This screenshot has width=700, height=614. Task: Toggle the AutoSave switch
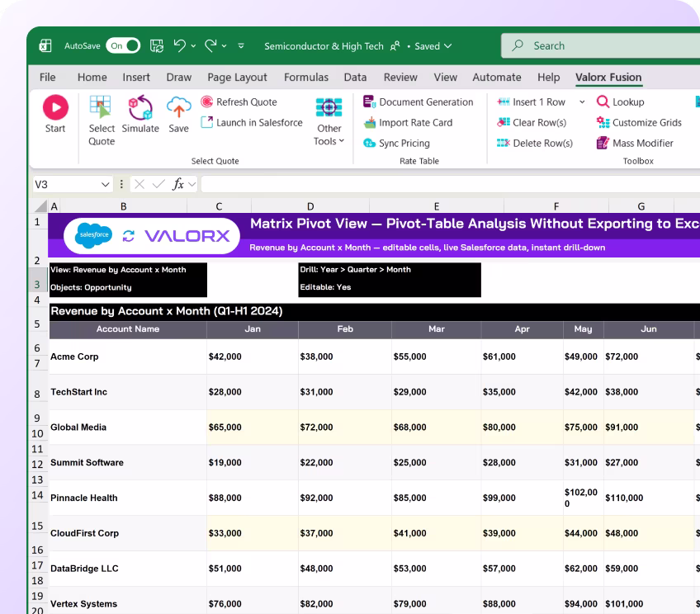point(123,45)
